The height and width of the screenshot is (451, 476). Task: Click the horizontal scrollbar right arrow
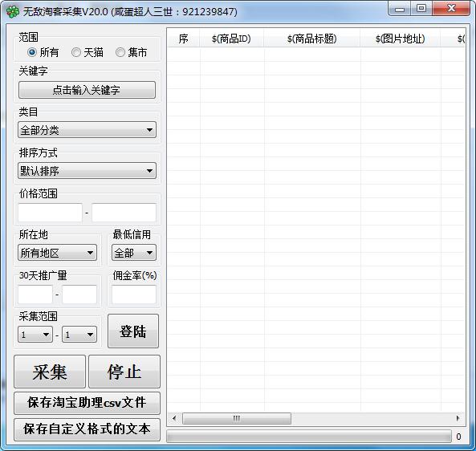click(458, 419)
